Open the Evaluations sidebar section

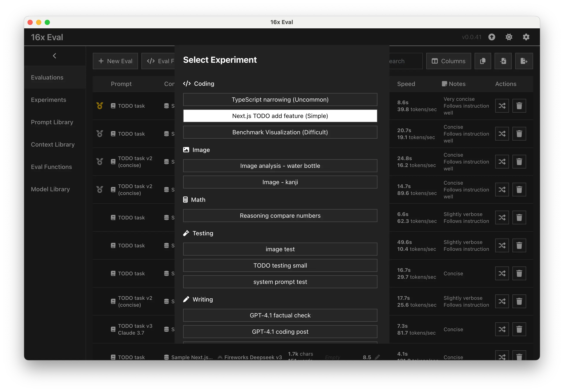point(55,77)
